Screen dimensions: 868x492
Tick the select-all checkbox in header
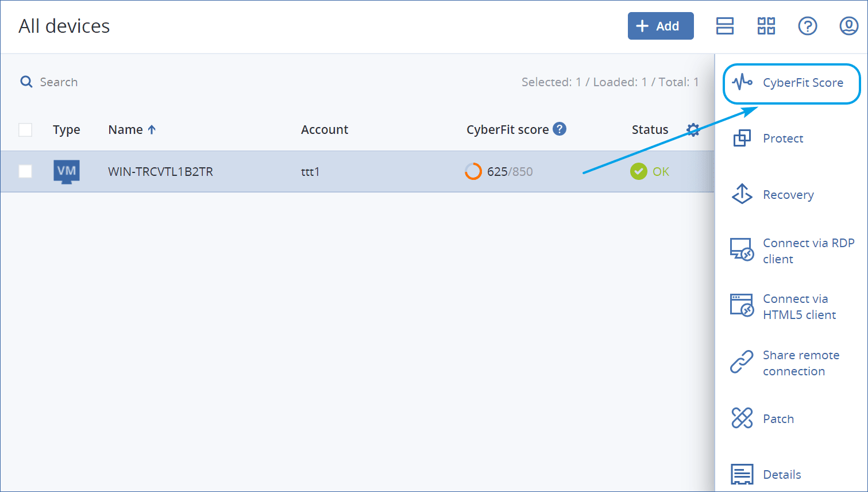[x=25, y=130]
